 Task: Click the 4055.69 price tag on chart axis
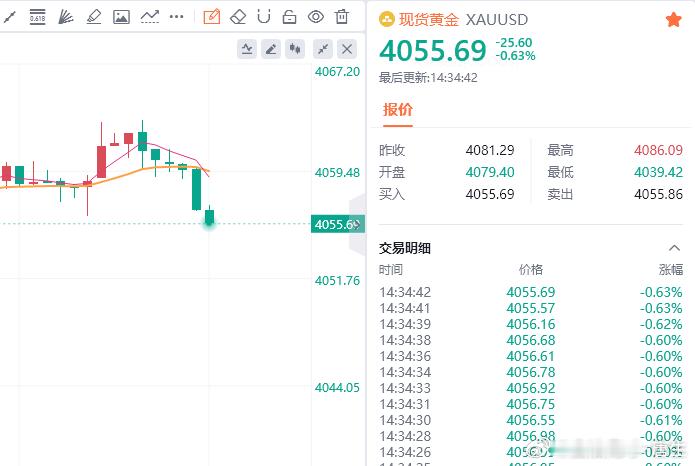[338, 224]
